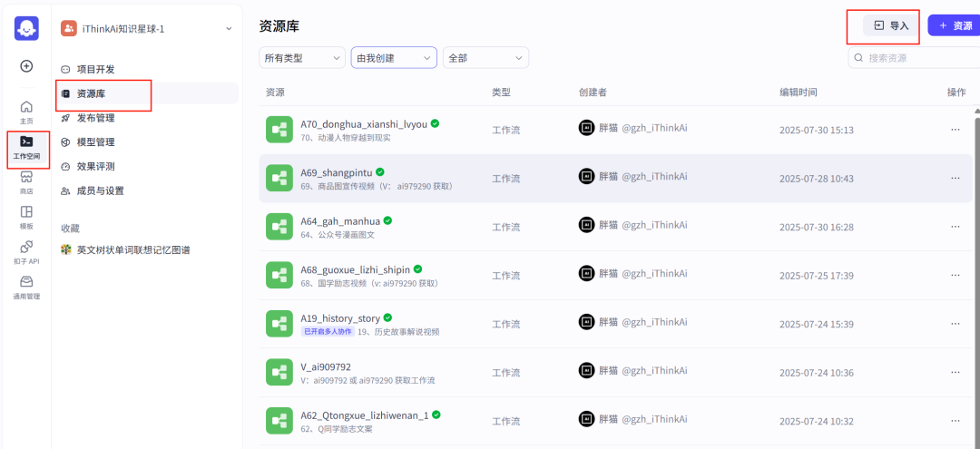Open more actions for A68_guoxue_lizhi_shipin

coord(955,275)
